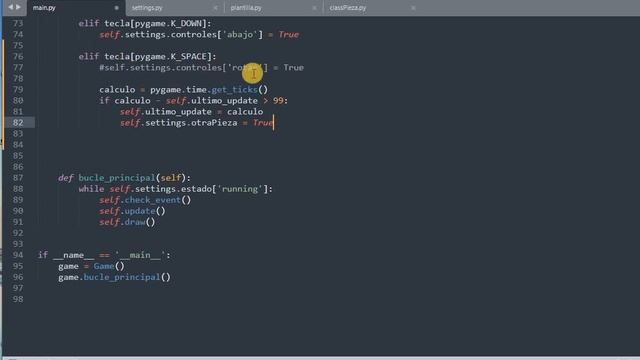Click the unsaved dot on main.py tab
The width and height of the screenshot is (640, 360).
(x=116, y=8)
